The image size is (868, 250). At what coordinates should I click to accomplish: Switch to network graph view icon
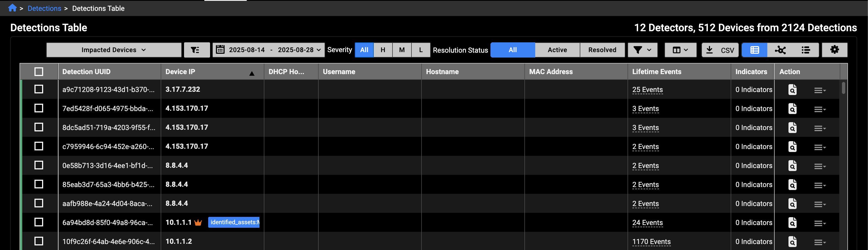(780, 50)
